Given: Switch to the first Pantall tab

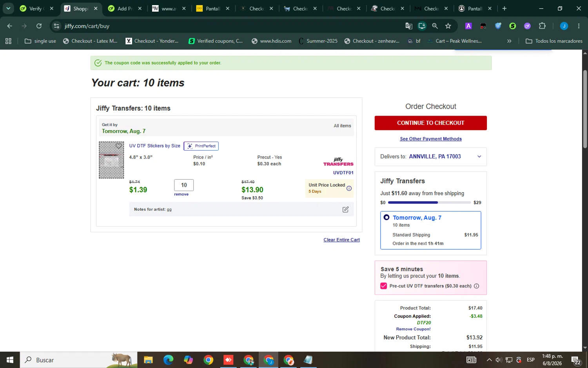Looking at the screenshot, I should pos(213,9).
